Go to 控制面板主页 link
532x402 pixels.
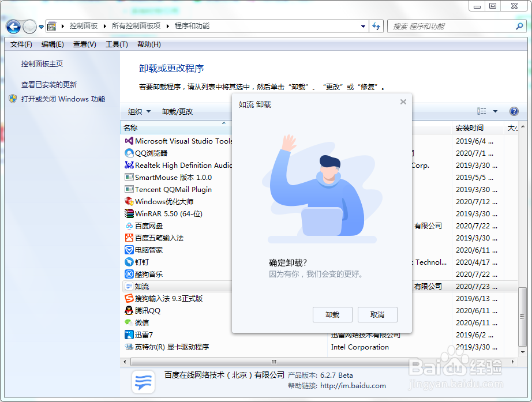point(42,64)
